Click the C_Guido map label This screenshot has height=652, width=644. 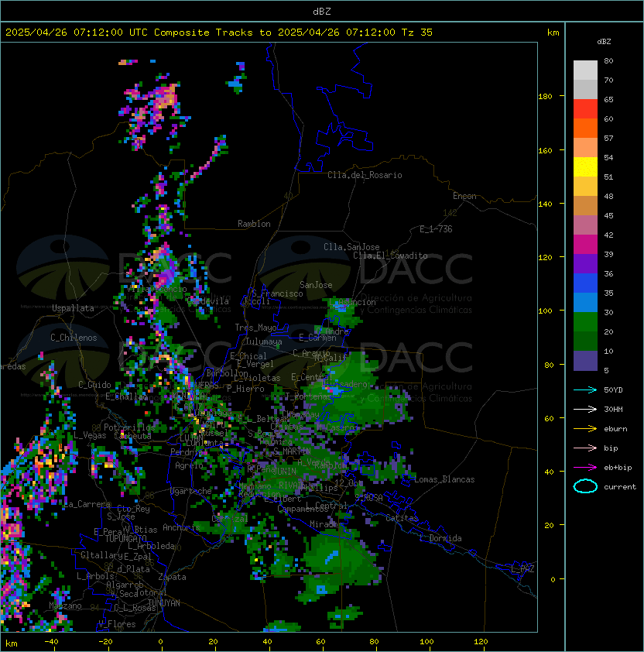coord(94,385)
